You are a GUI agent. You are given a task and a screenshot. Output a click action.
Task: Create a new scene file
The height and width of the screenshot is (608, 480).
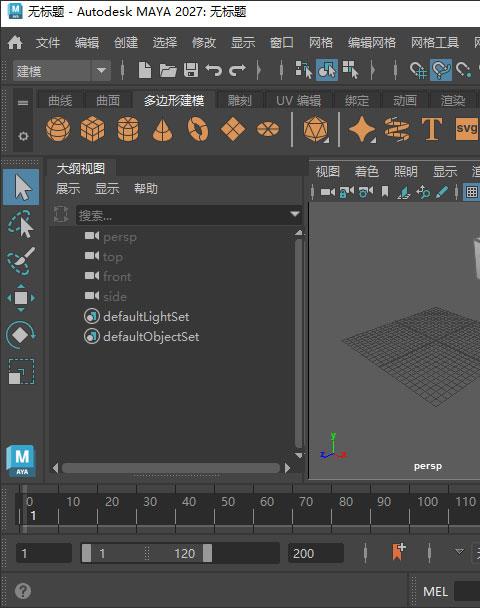tap(145, 70)
